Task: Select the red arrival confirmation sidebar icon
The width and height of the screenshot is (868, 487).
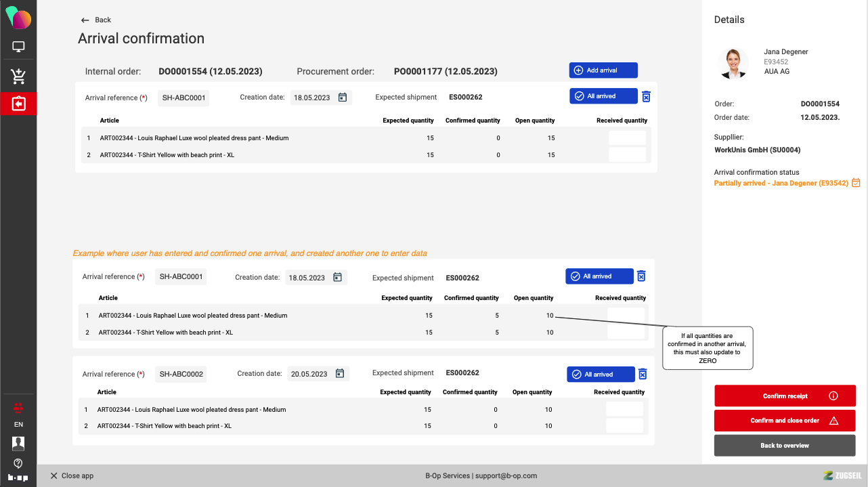Action: tap(18, 104)
